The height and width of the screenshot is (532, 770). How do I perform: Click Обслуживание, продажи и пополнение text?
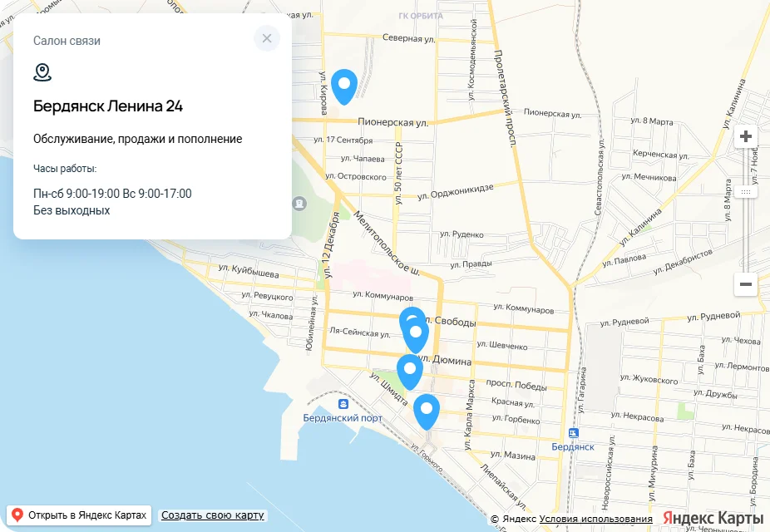138,139
